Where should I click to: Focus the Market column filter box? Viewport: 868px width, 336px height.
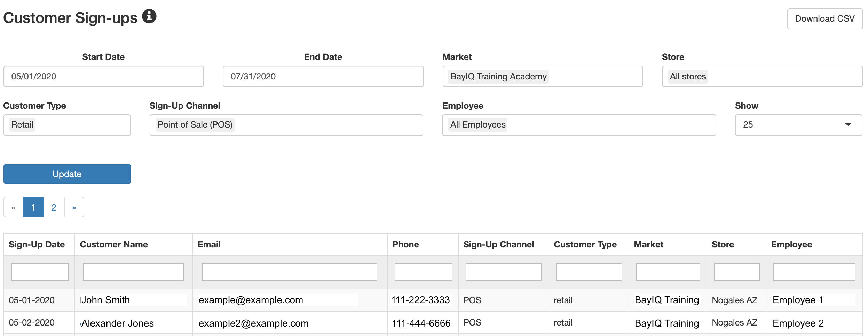click(x=668, y=272)
